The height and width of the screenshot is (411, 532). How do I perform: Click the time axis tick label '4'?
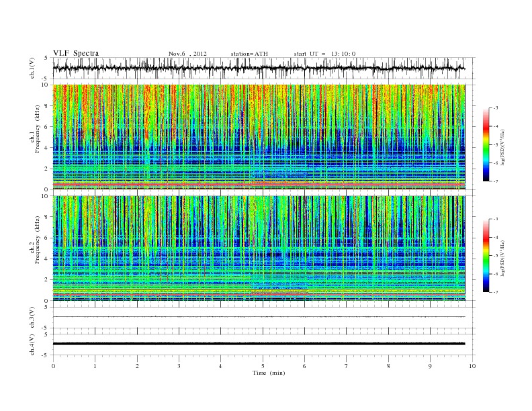click(221, 366)
